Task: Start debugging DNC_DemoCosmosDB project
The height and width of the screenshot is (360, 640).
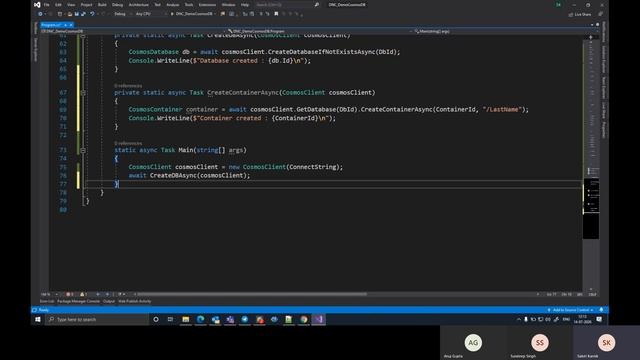Action: [x=193, y=14]
